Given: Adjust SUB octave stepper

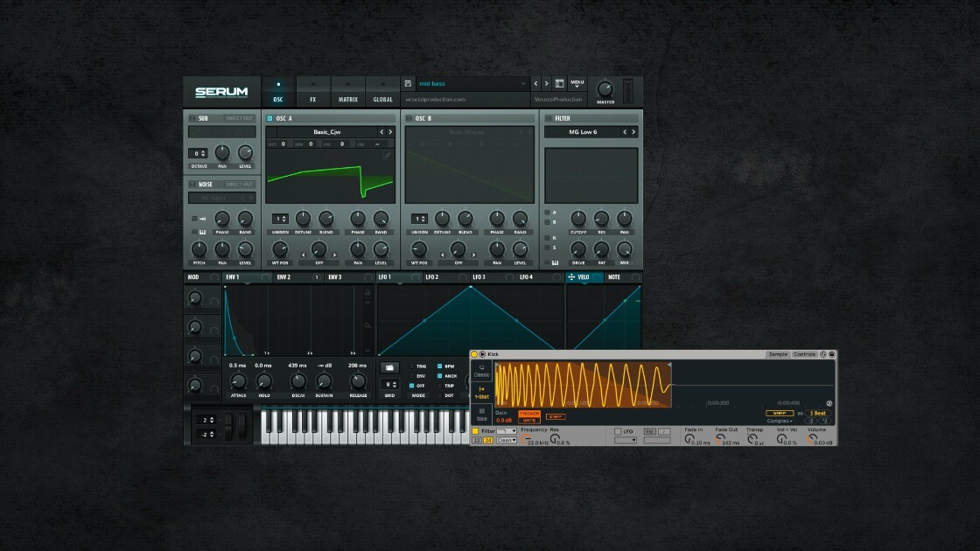Looking at the screenshot, I should [198, 153].
